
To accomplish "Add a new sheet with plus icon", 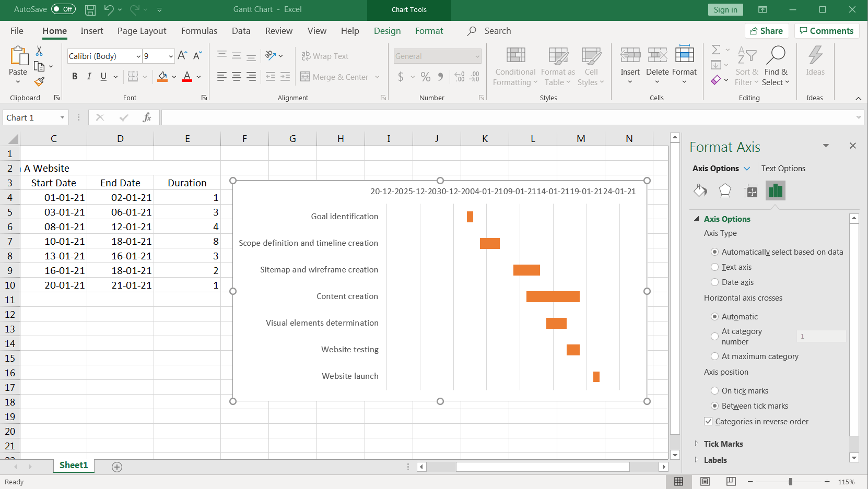I will 117,467.
